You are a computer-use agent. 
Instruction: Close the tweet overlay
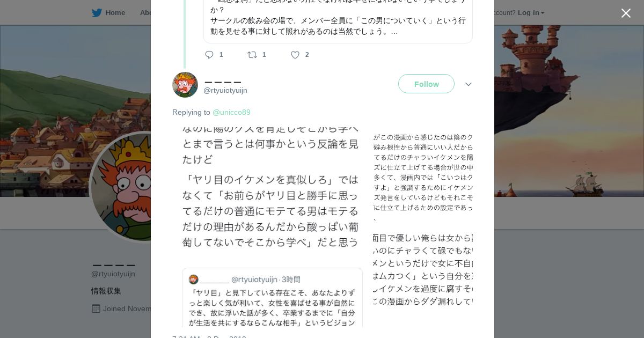pos(626,13)
